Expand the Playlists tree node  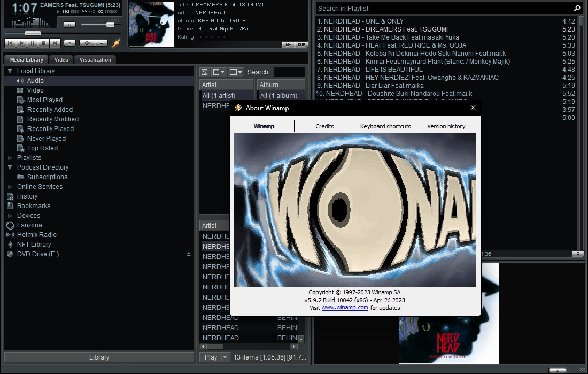(10, 158)
